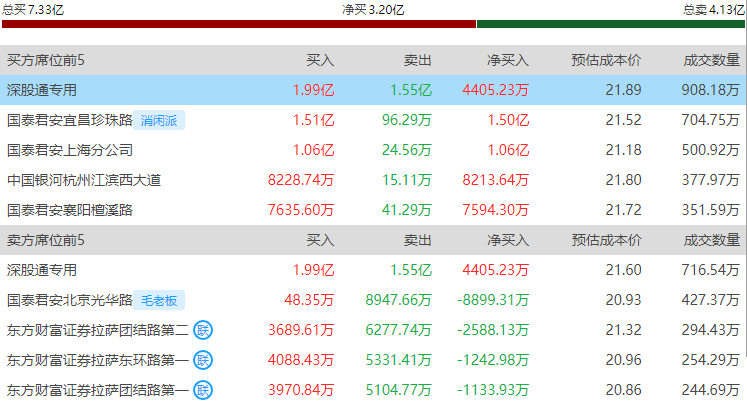Open 东方财富证券拉萨团结路第一 seat name
The image size is (747, 402).
point(98,390)
